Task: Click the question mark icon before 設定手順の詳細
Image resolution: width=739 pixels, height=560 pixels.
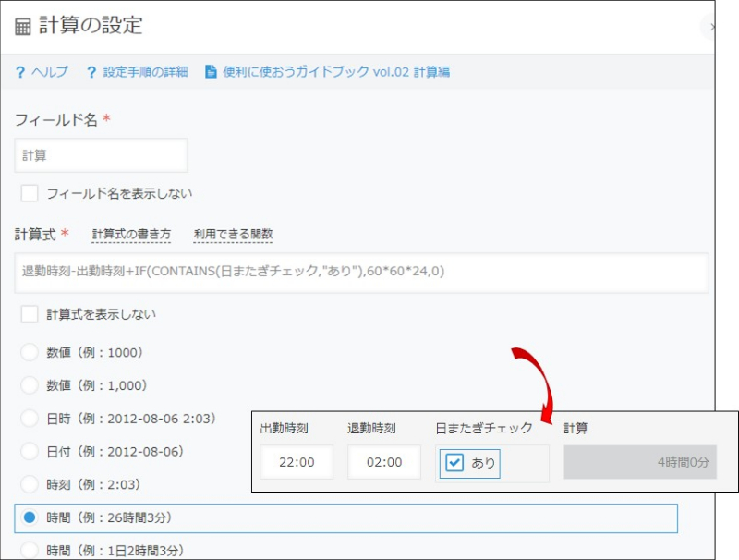Action: (91, 72)
